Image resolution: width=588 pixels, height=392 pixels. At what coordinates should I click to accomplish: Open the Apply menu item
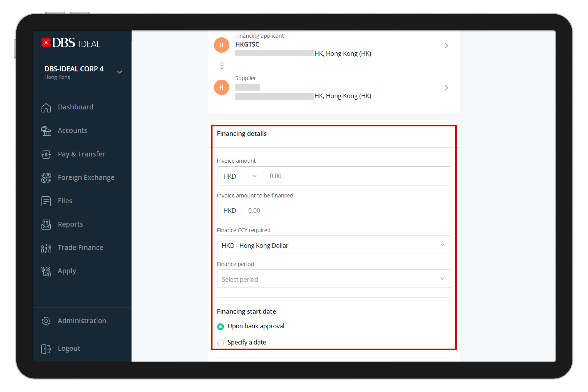tap(67, 271)
